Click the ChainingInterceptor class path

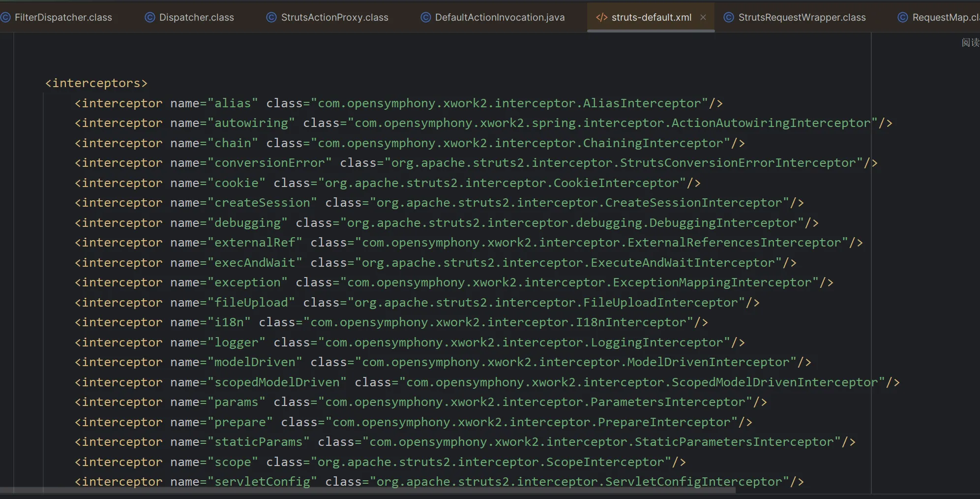tap(520, 143)
